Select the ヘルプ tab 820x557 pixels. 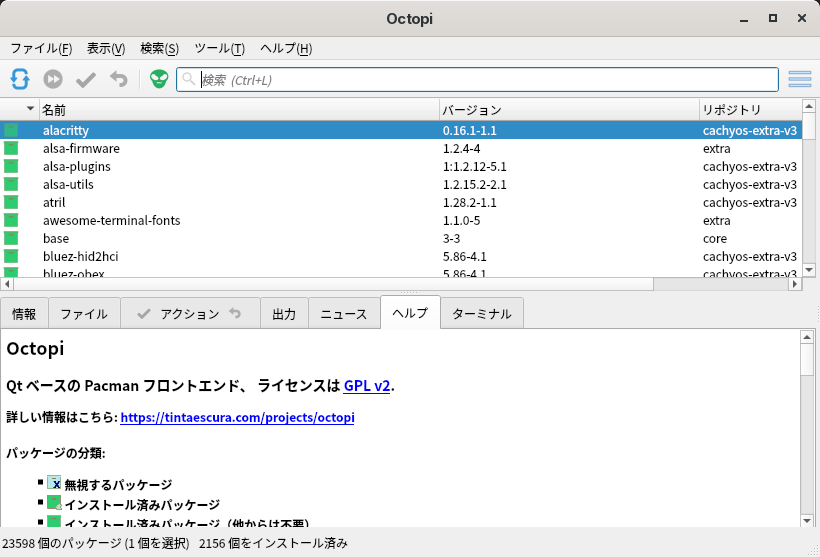(x=410, y=313)
